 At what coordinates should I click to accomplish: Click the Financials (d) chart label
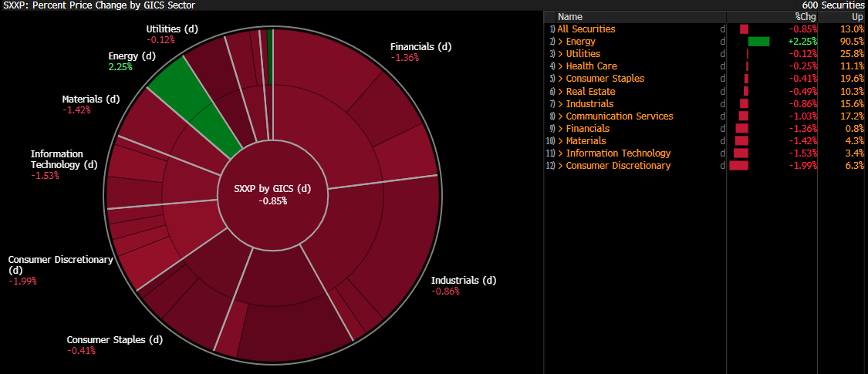[420, 47]
